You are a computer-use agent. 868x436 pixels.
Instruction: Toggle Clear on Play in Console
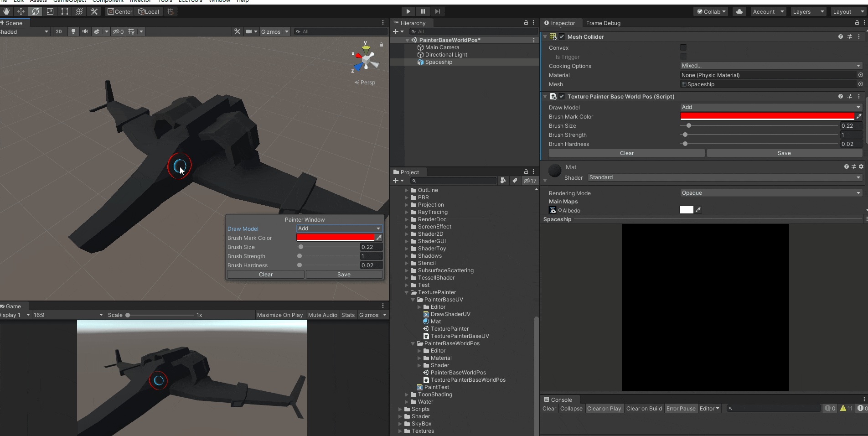point(604,408)
